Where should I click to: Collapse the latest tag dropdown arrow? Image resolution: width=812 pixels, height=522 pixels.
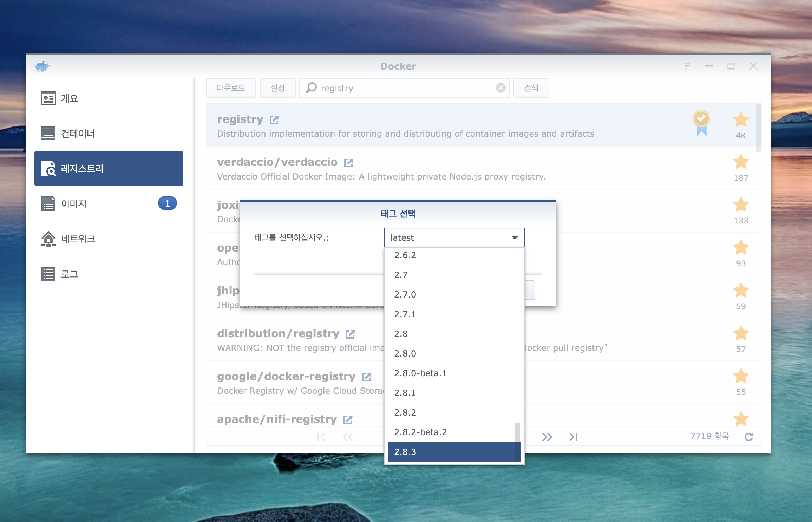coord(515,238)
